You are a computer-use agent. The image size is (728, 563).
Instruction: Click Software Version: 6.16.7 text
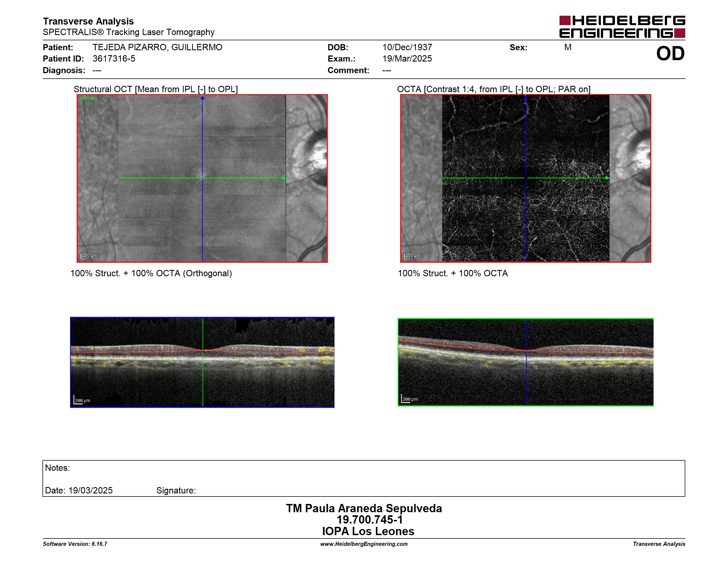(75, 544)
